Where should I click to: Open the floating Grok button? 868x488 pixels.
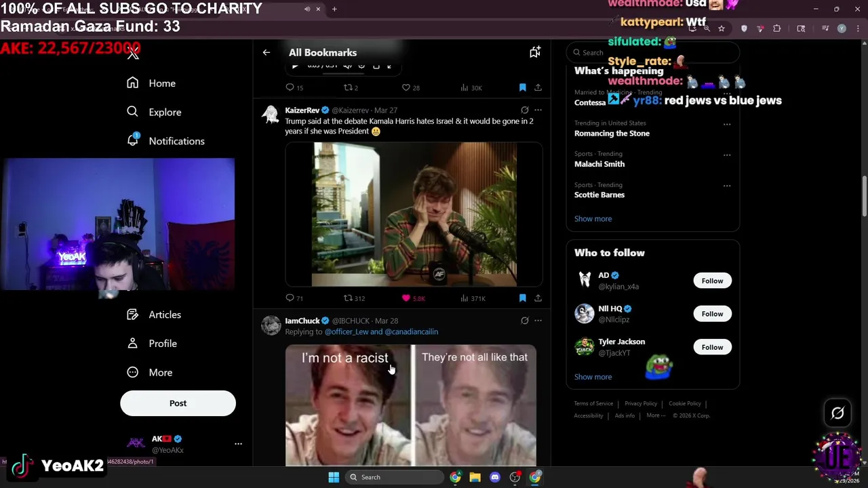(837, 413)
